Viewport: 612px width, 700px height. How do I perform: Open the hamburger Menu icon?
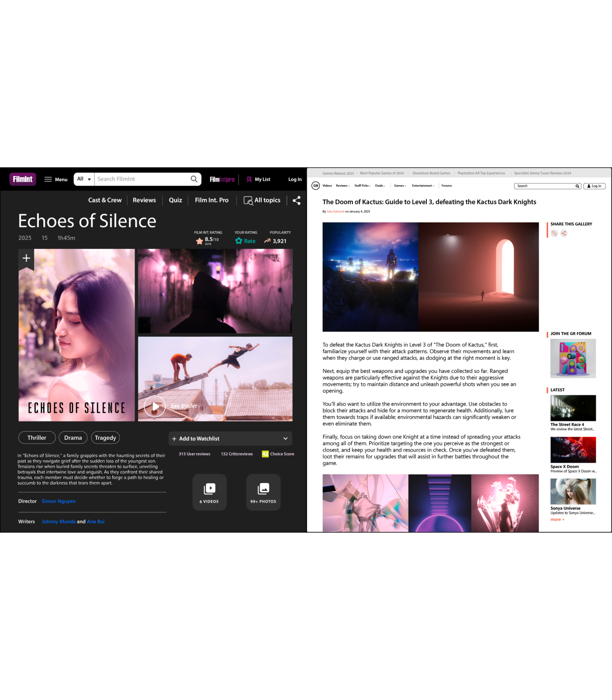(x=48, y=180)
